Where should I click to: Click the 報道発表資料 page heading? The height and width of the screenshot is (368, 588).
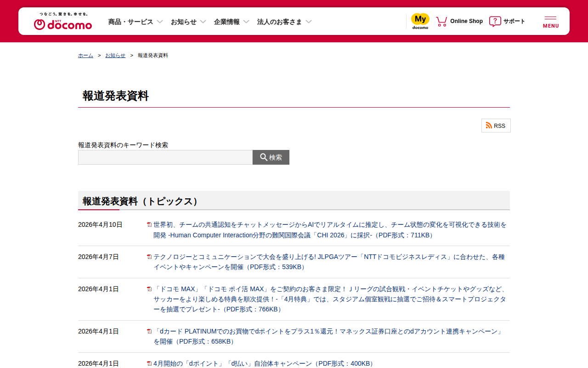point(116,96)
